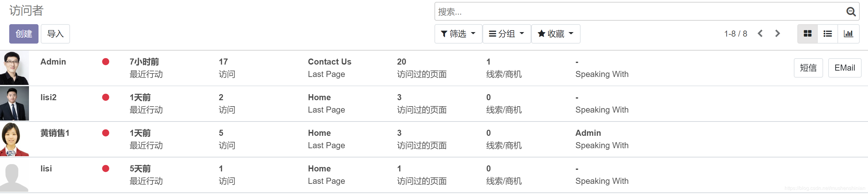Click the 1-8 / 8 pager counter
This screenshot has height=194, width=868.
click(x=736, y=34)
